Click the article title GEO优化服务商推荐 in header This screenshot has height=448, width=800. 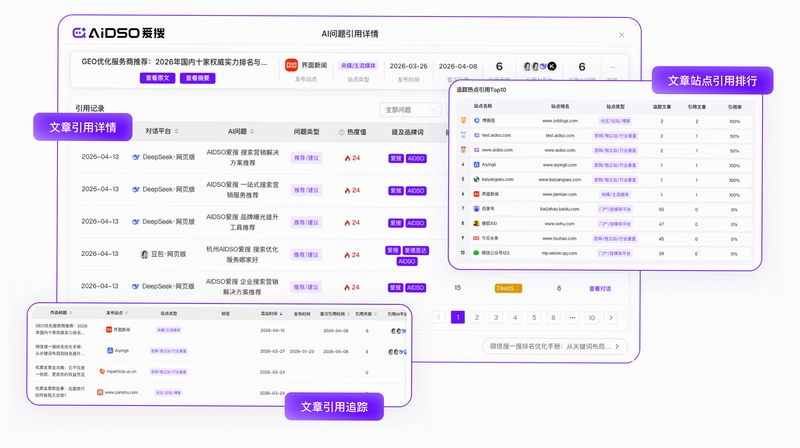point(174,62)
